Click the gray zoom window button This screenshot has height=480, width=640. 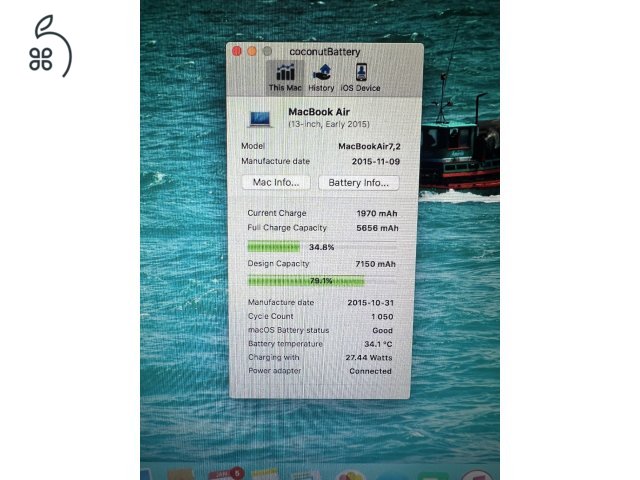coord(267,51)
